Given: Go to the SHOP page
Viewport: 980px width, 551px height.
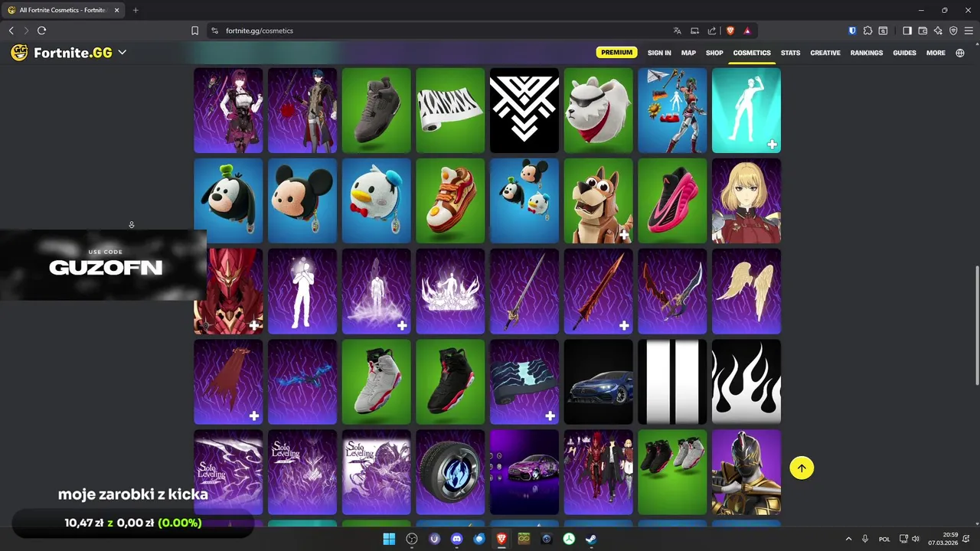Looking at the screenshot, I should pos(714,53).
